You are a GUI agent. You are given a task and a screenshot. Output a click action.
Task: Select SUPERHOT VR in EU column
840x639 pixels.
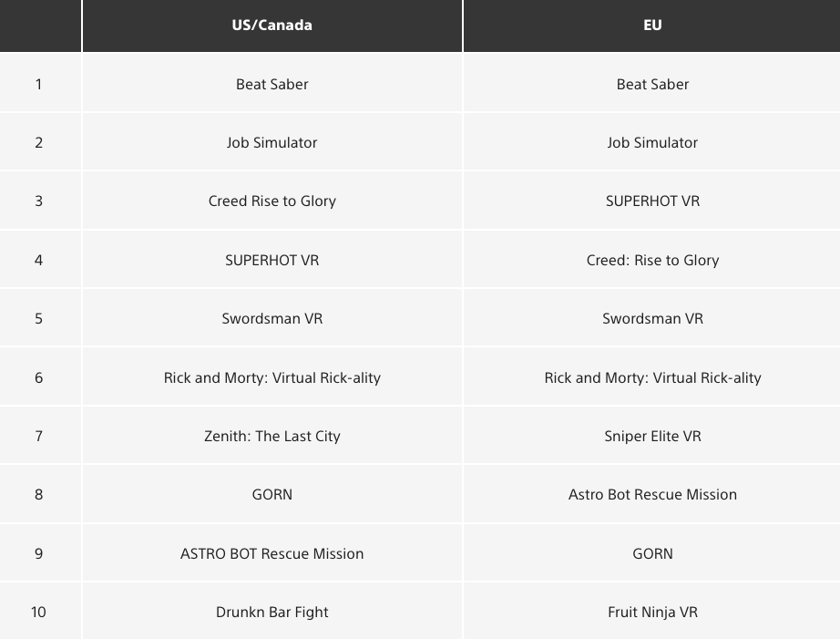[x=652, y=201]
